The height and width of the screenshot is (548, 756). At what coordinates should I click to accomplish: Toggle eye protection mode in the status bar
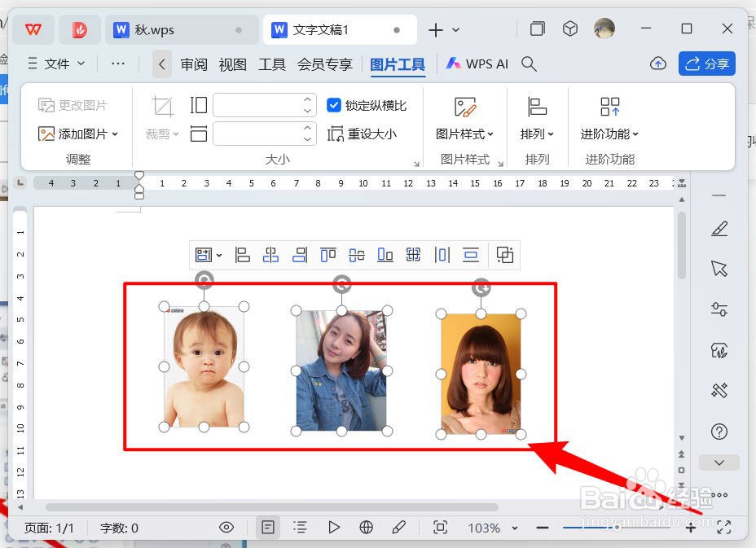(226, 528)
